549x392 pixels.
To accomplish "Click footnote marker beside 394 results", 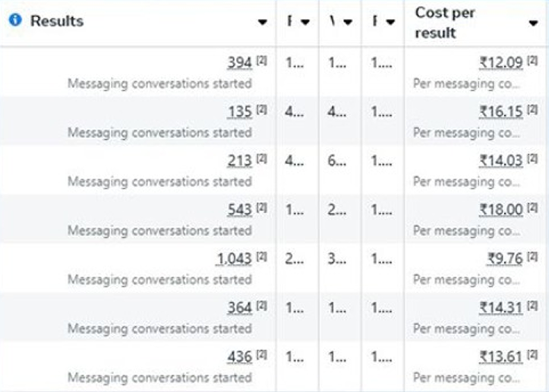I will 262,61.
